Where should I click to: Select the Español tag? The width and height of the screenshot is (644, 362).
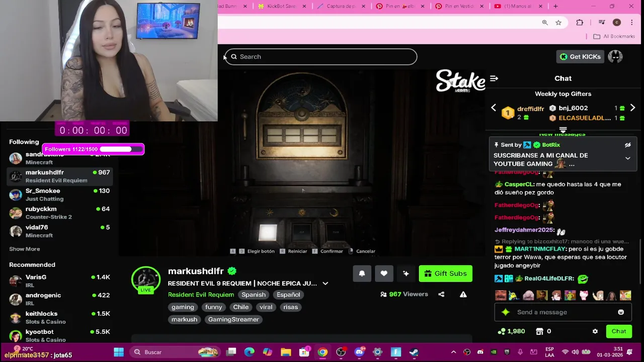288,295
